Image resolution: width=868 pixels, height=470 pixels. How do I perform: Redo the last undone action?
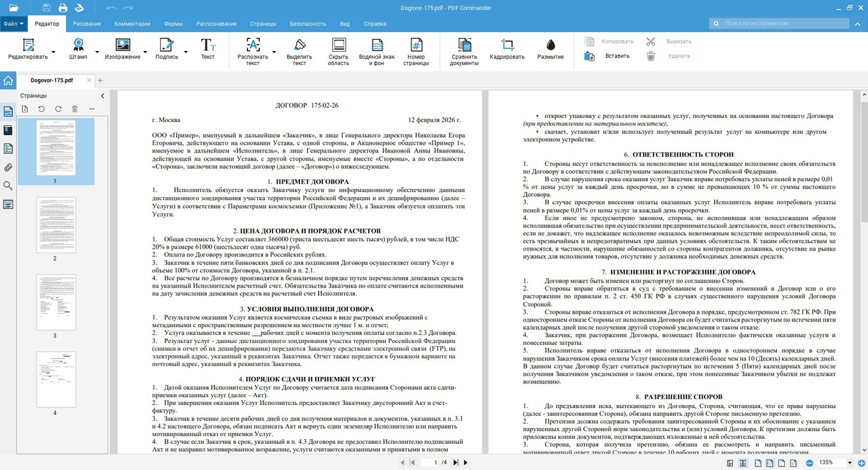click(128, 8)
